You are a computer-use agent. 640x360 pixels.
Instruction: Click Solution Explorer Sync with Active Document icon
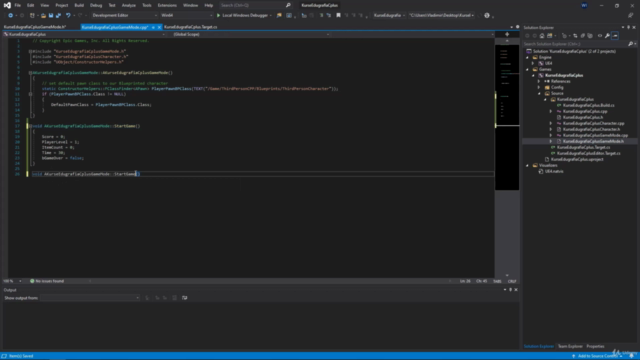575,36
